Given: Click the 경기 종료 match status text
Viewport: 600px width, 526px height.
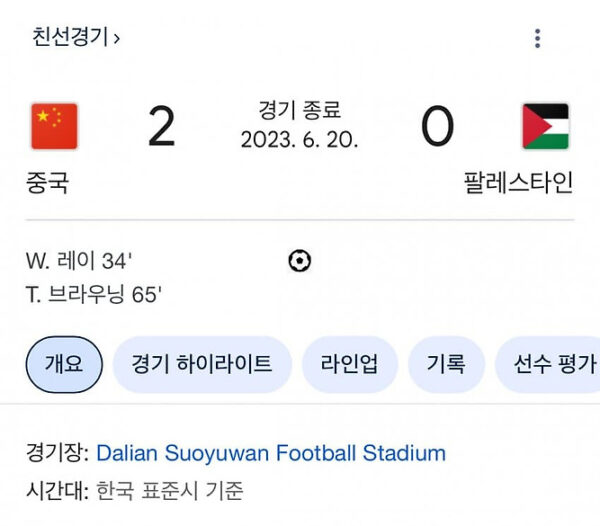Looking at the screenshot, I should coord(299,110).
